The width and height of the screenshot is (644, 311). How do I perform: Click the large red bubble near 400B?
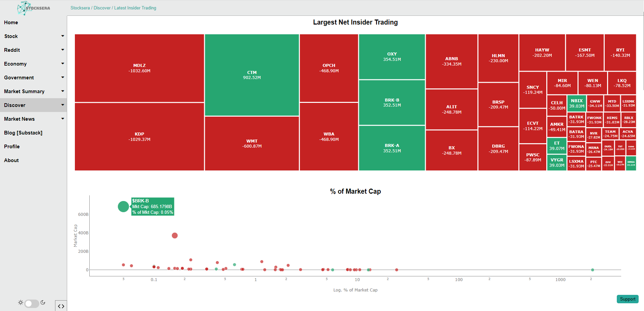[175, 235]
